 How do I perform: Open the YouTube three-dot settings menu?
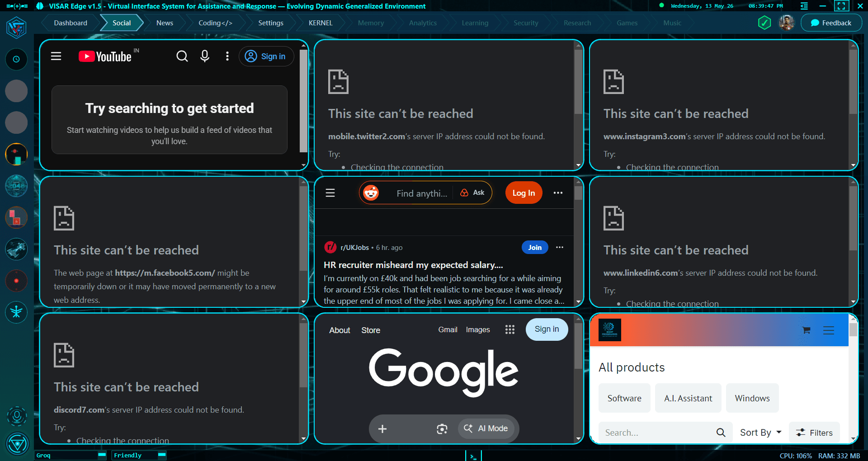[x=227, y=56]
